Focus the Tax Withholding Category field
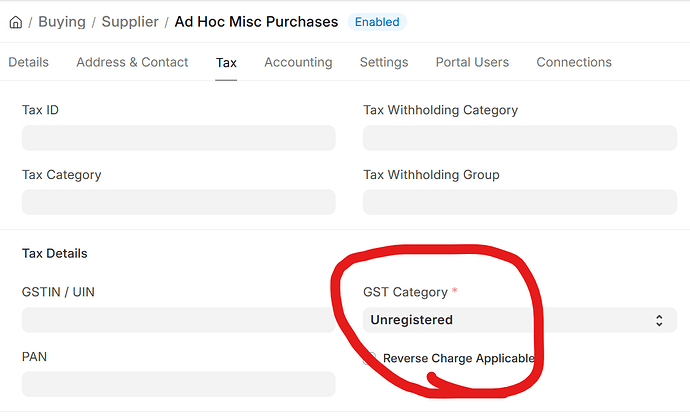690x420 pixels. click(519, 138)
